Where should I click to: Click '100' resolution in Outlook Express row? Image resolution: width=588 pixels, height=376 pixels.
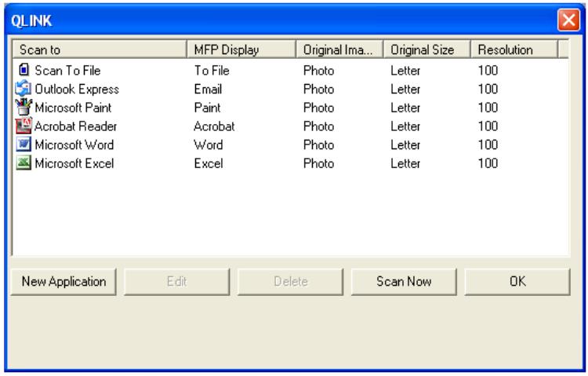pos(488,89)
